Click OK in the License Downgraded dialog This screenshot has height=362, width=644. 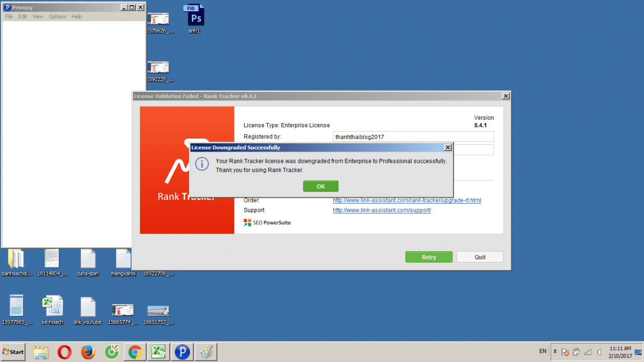320,186
